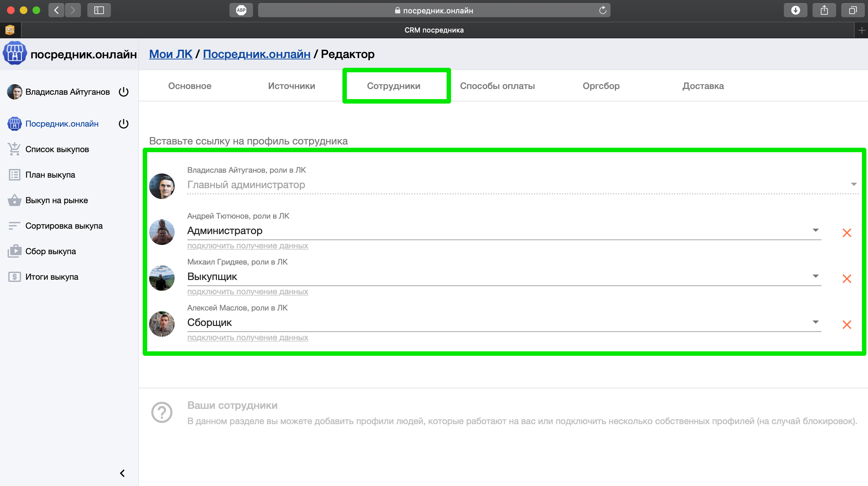The height and width of the screenshot is (486, 868).
Task: Click the AdBlock Plus ABP icon
Action: 241,10
